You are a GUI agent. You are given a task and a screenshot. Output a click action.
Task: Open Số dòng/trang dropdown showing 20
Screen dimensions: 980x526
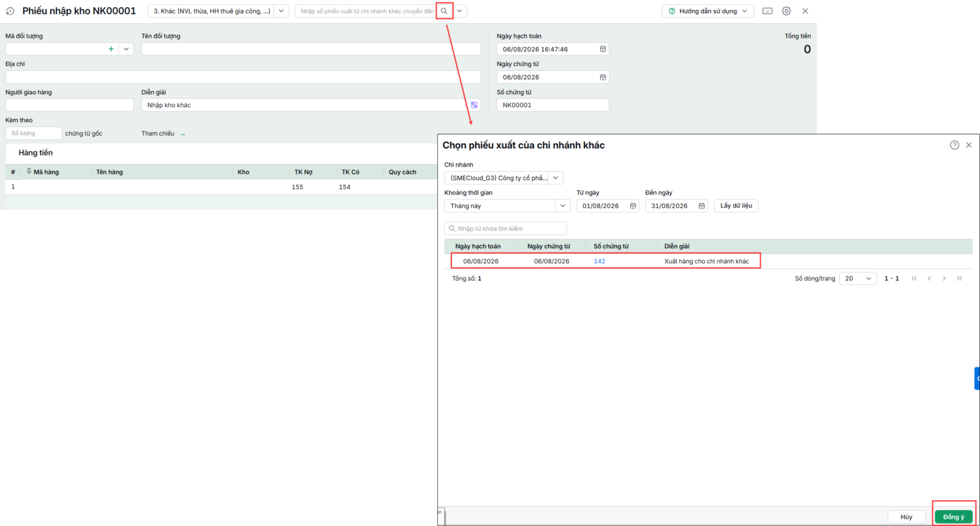[x=858, y=278]
